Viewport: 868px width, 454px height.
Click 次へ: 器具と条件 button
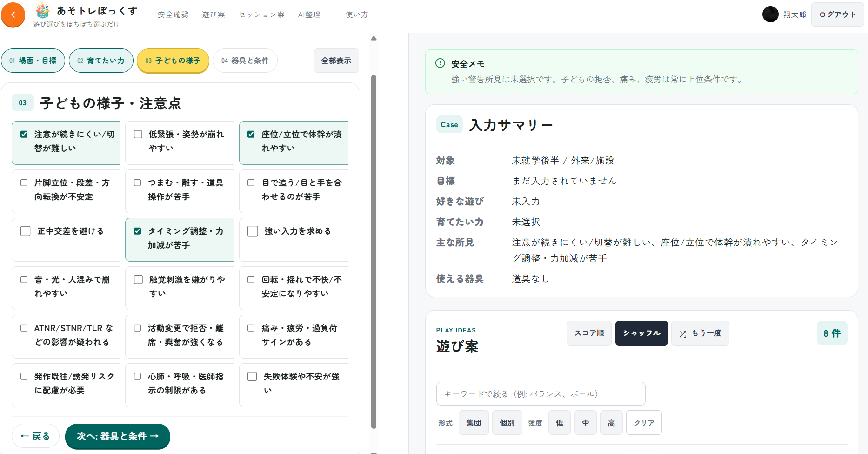click(118, 436)
